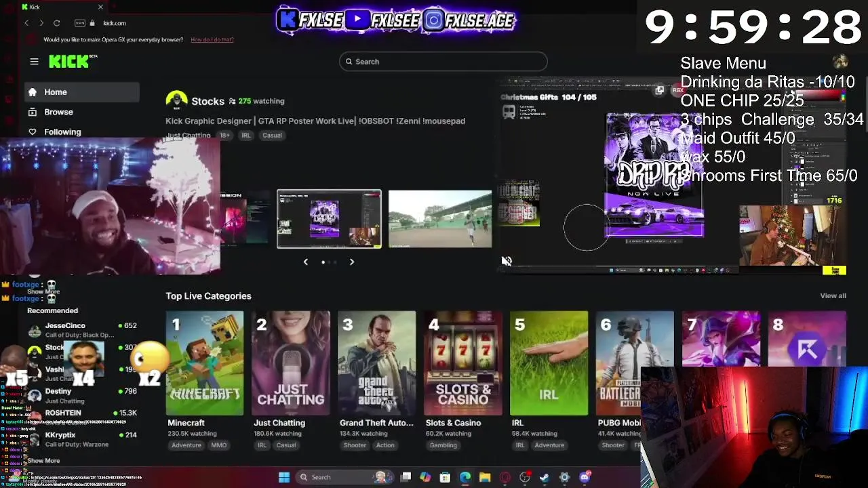
Task: Open the PUBG Mobile category card
Action: (635, 363)
